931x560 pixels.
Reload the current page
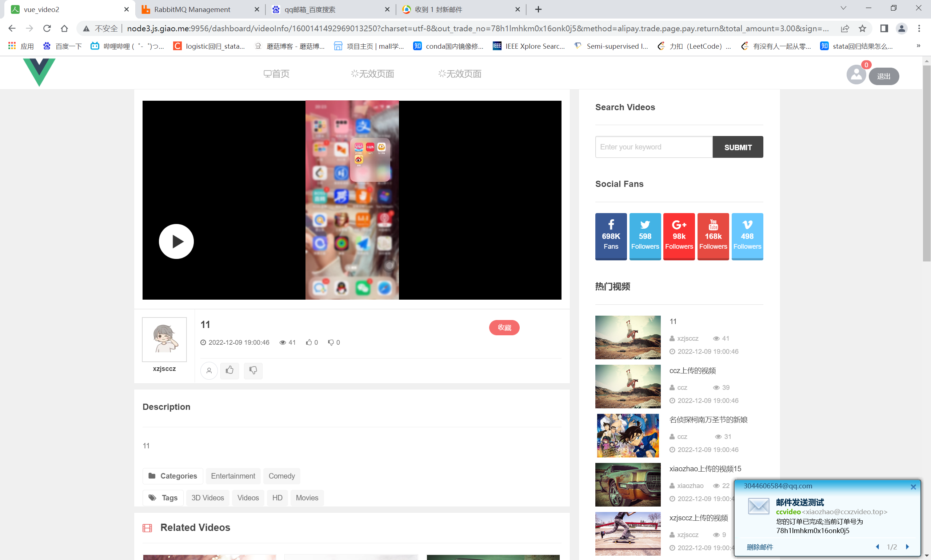(47, 28)
